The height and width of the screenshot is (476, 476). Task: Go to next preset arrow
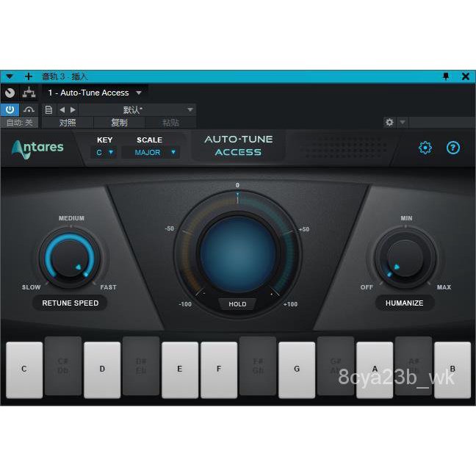[x=72, y=109]
